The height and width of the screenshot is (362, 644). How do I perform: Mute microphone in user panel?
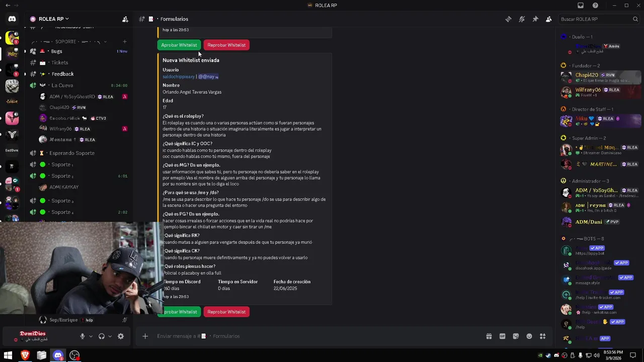[x=83, y=336]
